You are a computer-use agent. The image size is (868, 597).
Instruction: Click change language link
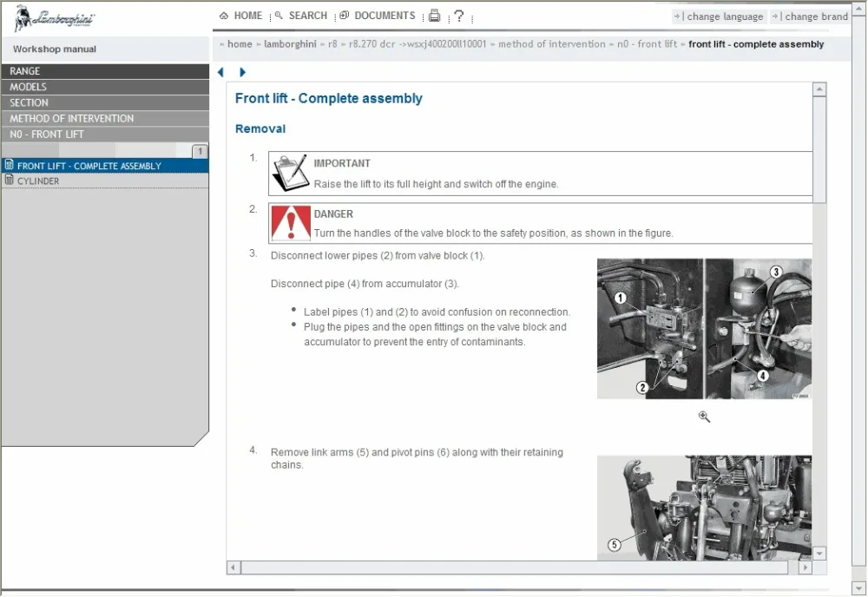point(719,16)
